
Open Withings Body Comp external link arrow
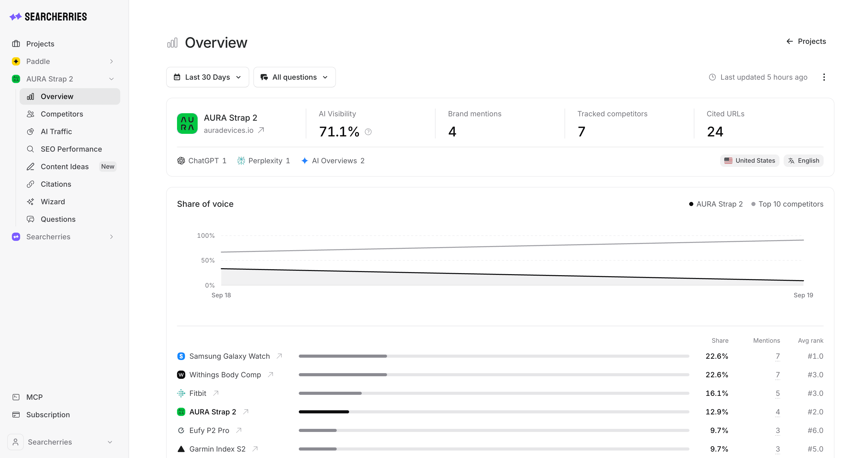270,374
